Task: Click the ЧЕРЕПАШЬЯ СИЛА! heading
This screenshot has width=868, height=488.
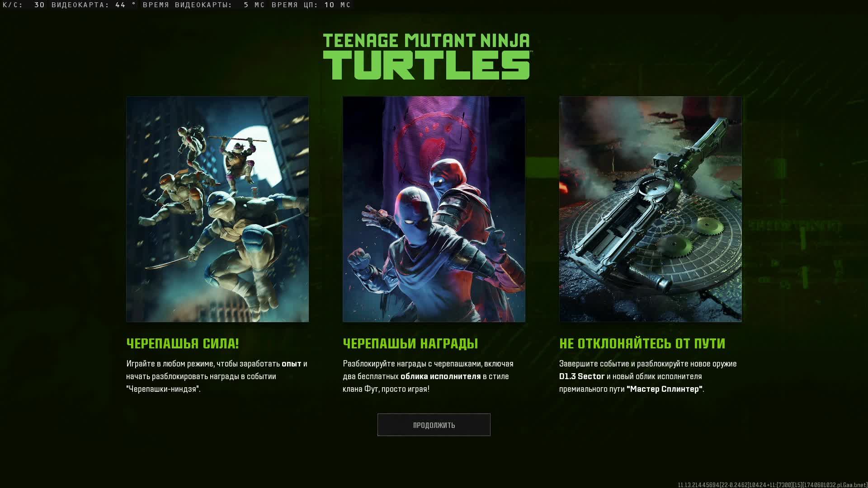Action: [182, 343]
